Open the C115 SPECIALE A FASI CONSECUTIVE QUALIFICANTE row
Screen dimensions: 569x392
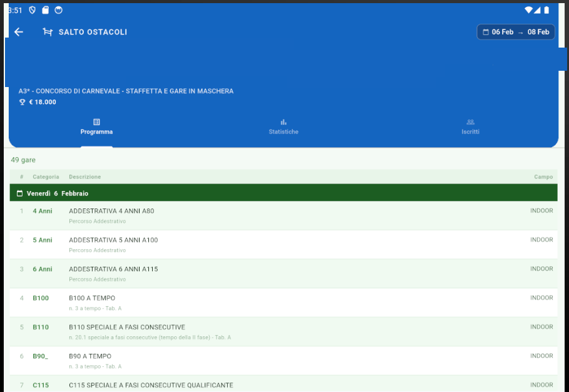click(284, 384)
